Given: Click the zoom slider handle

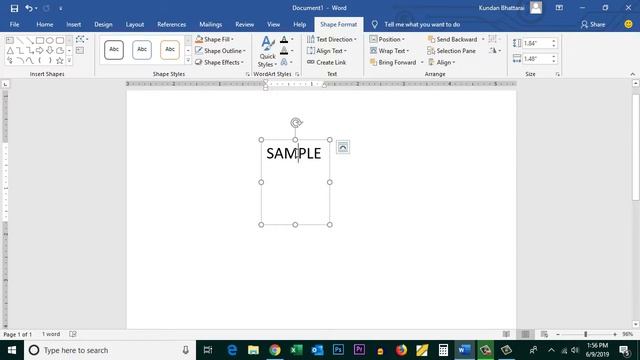Looking at the screenshot, I should (x=586, y=334).
